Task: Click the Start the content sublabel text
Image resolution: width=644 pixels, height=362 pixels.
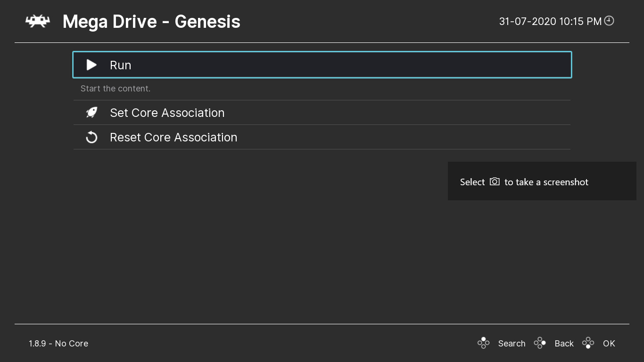Action: point(116,89)
